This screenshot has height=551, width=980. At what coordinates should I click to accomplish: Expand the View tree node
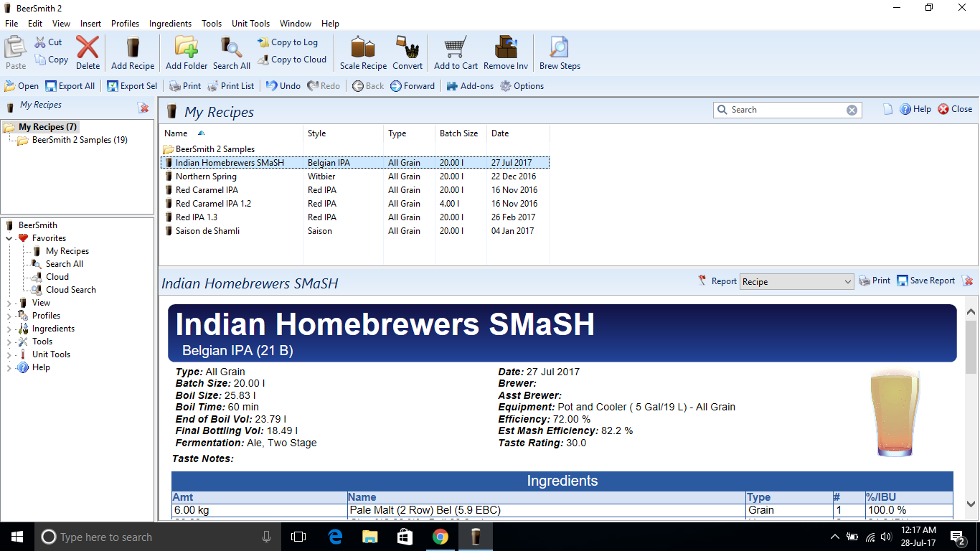(9, 303)
